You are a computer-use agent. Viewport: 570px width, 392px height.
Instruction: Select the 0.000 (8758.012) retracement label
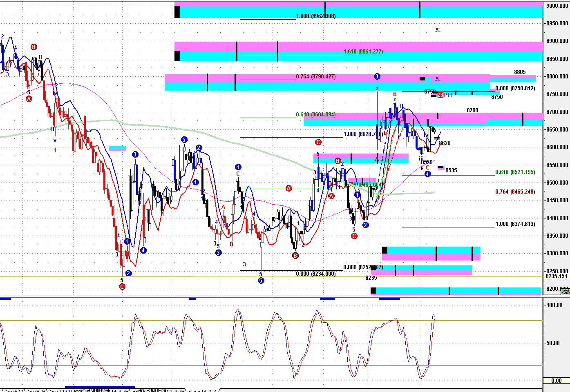[515, 89]
